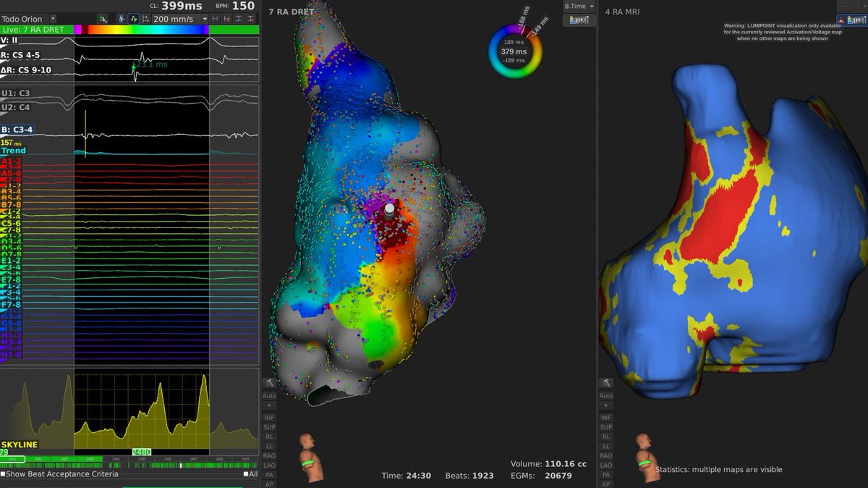868x488 pixels.
Task: Select the U2: C4 channel label
Action: pyautogui.click(x=16, y=106)
